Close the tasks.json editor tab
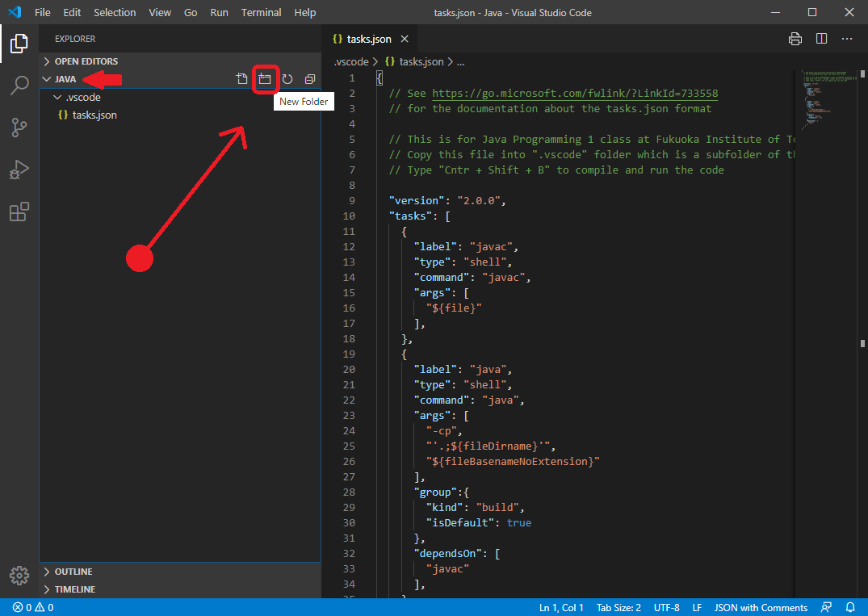 pos(405,39)
